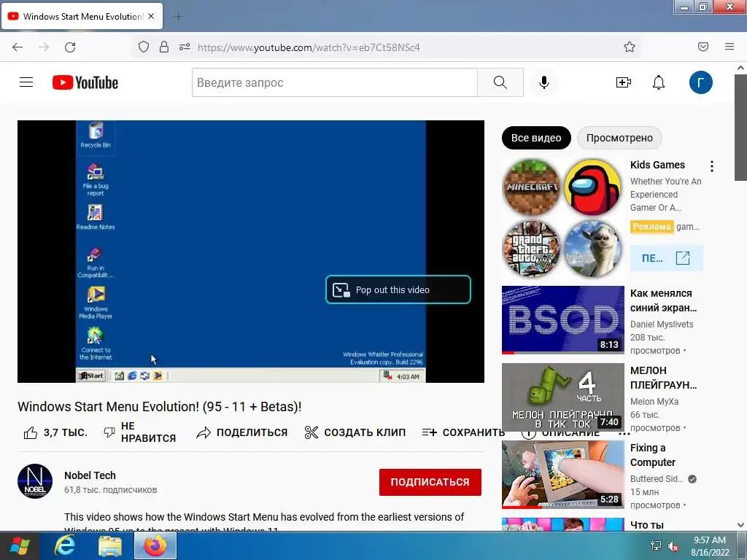Open notifications bell
This screenshot has height=560, width=747.
[x=659, y=82]
